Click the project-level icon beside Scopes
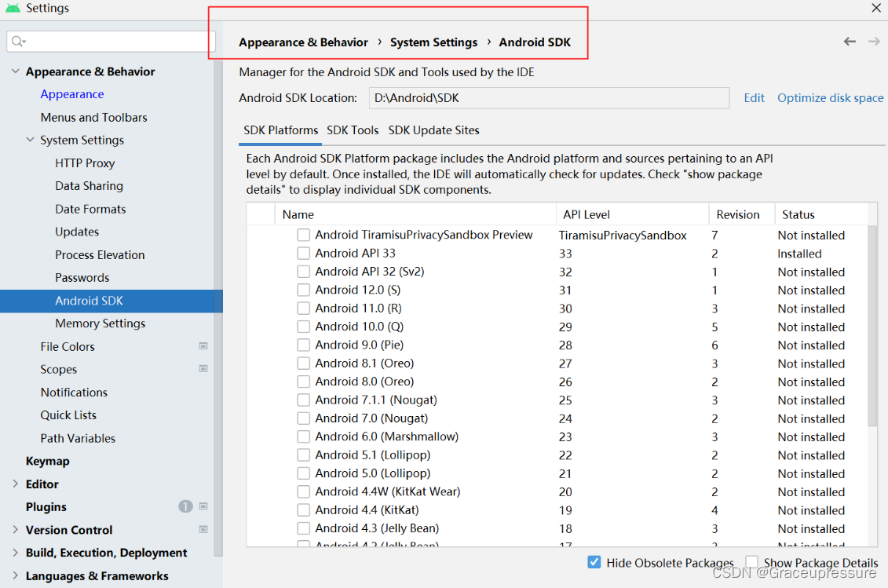Viewport: 888px width, 588px height. tap(203, 369)
